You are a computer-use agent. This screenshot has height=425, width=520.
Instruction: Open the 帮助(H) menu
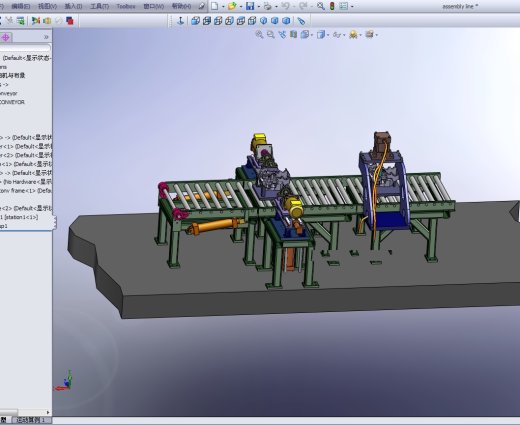[181, 6]
